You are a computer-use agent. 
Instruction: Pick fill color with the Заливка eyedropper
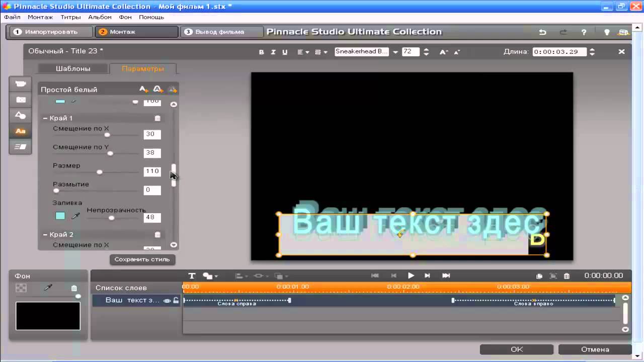pyautogui.click(x=75, y=216)
